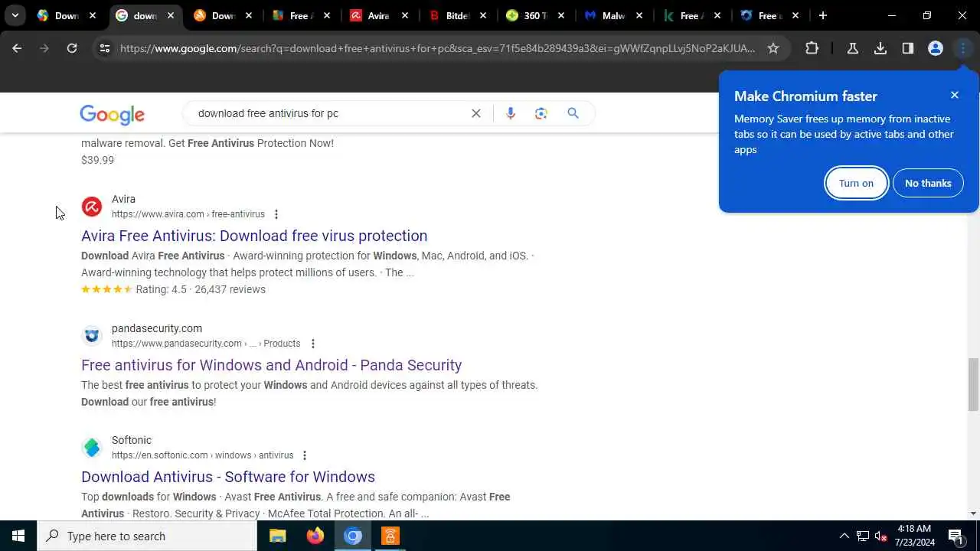980x551 pixels.
Task: Switch to the Avast Download tab
Action: [223, 15]
